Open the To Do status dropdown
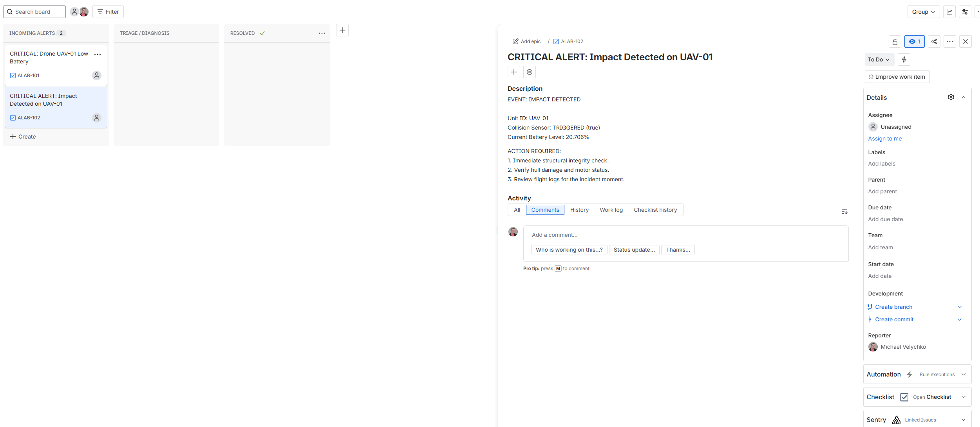 tap(879, 59)
